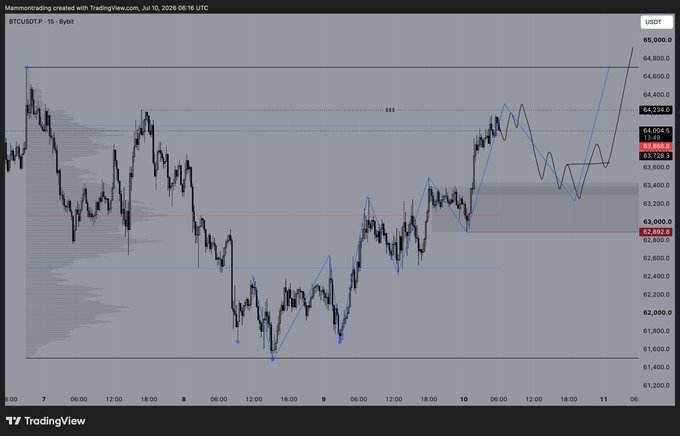
Task: Click the 61,600.0 price axis label
Action: pyautogui.click(x=657, y=349)
